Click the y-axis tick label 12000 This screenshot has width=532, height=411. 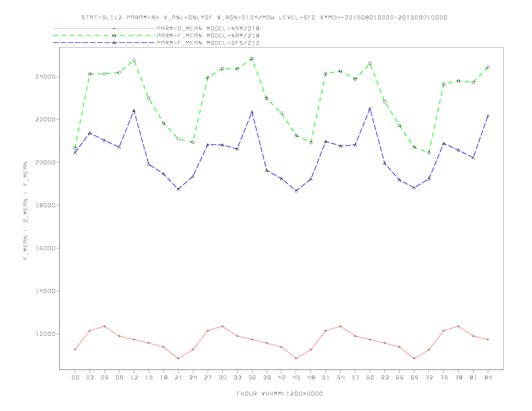(x=45, y=334)
